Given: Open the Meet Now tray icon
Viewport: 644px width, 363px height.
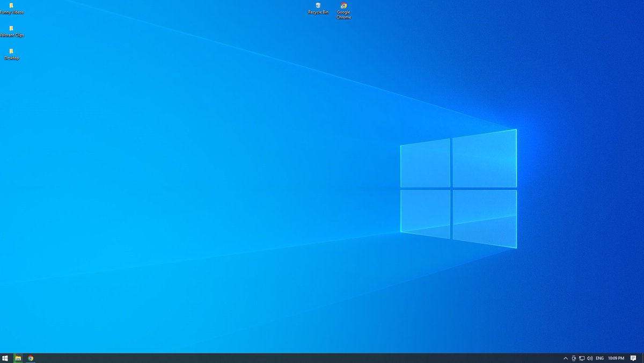Looking at the screenshot, I should coord(574,358).
